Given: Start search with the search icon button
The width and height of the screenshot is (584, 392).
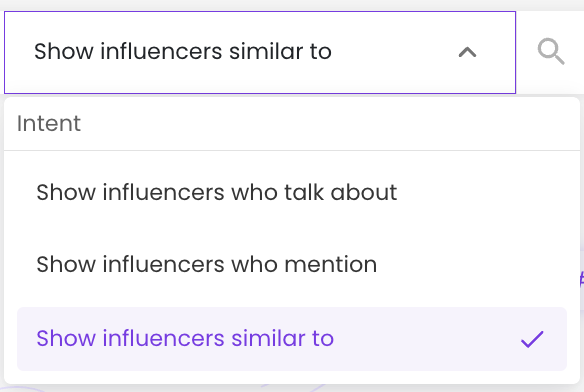Looking at the screenshot, I should pos(551,51).
